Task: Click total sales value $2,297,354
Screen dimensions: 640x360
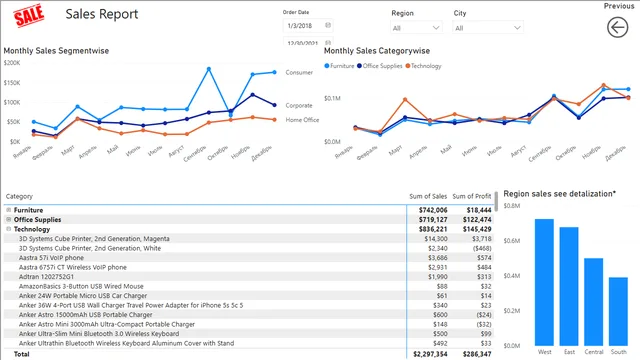Action: coord(430,354)
